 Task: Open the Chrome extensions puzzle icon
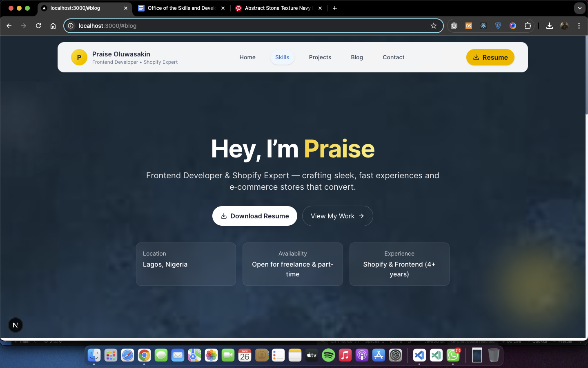(528, 26)
